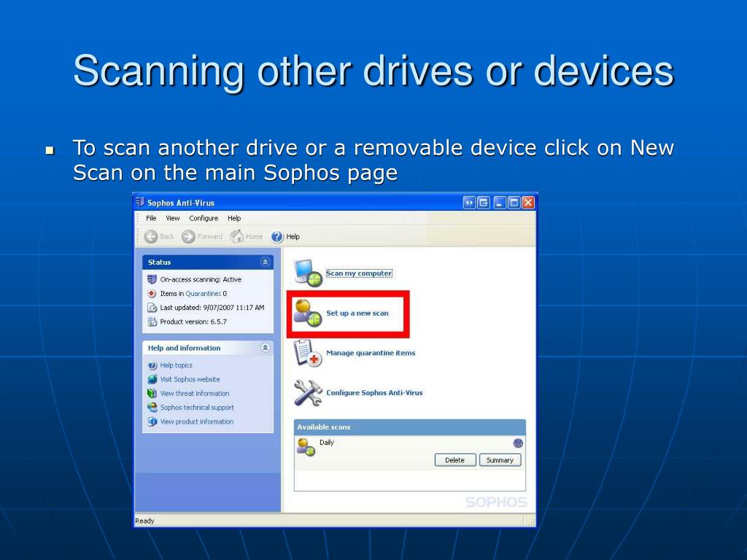Maximize the Sophos Anti-Virus window

tap(514, 203)
